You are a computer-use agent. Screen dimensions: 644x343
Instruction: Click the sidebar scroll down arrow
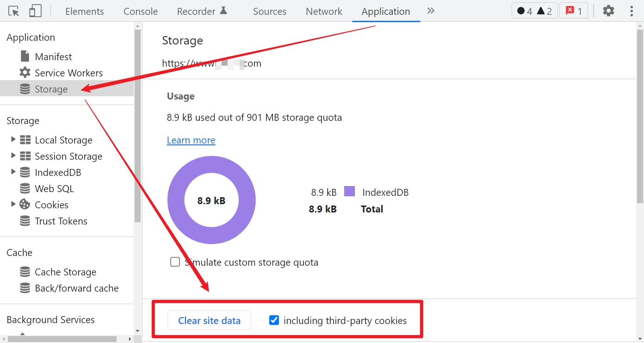tap(137, 331)
